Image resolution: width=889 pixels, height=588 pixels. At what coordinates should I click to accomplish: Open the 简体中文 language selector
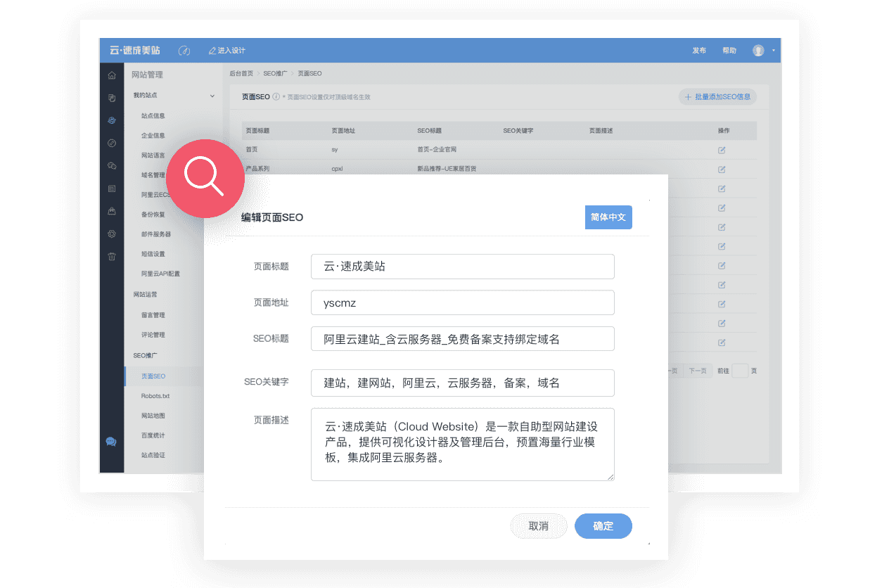coord(608,217)
